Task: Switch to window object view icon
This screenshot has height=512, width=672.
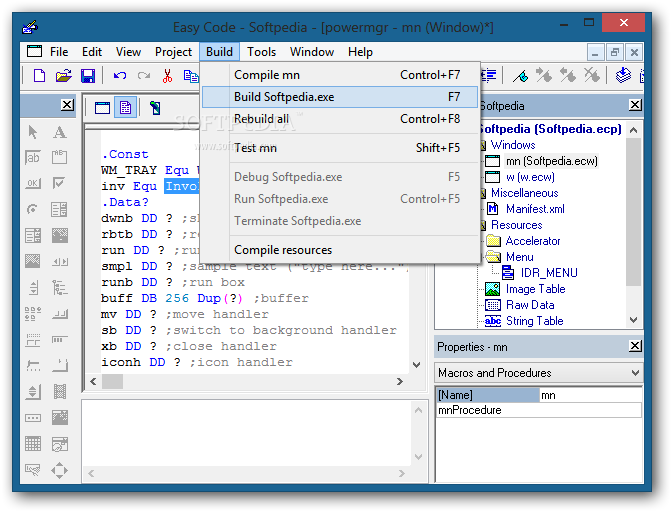Action: (x=102, y=108)
